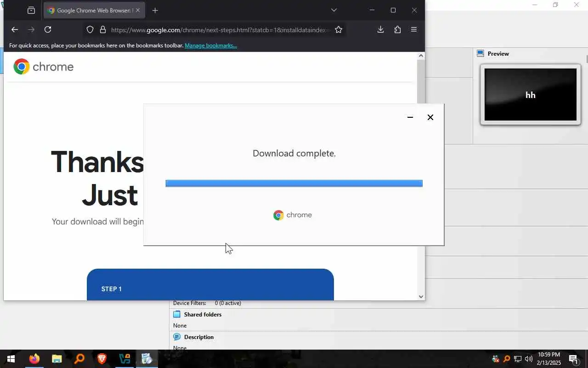The width and height of the screenshot is (588, 368).
Task: Click Device Filters value in VirtualBox
Action: click(228, 303)
